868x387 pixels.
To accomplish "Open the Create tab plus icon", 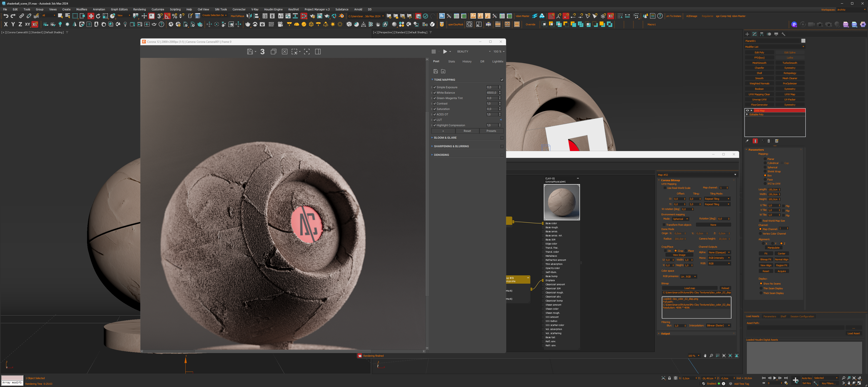I will click(747, 34).
